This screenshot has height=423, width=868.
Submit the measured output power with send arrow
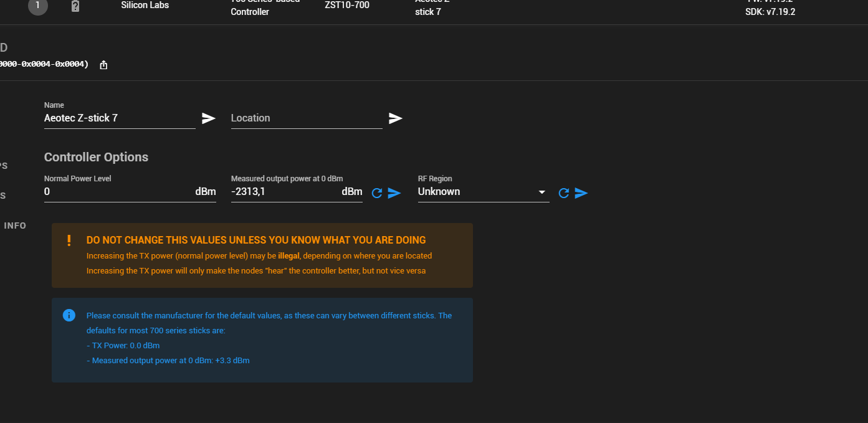(394, 193)
